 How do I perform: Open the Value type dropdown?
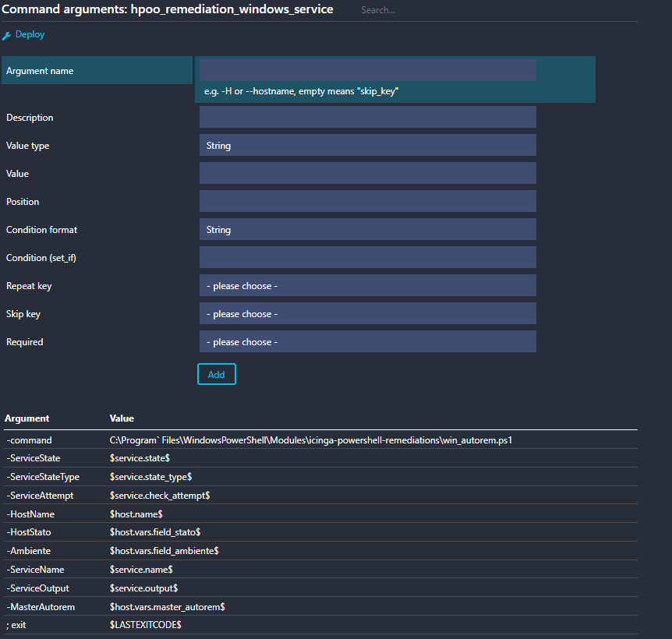(367, 145)
